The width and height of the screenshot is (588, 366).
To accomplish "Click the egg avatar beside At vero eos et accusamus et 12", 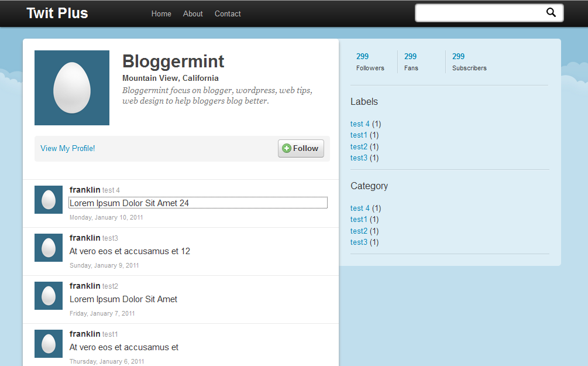I will 49,248.
